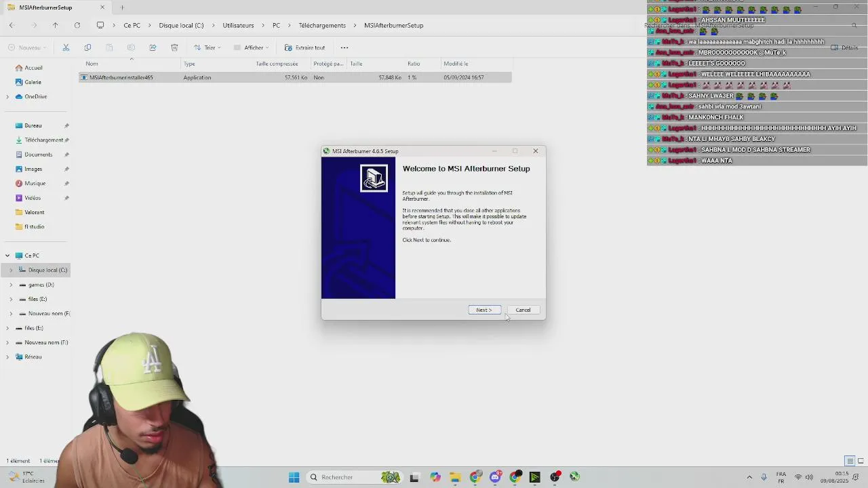Click the Cut scissors icon in Explorer toolbar
This screenshot has height=488, width=868.
tap(66, 47)
